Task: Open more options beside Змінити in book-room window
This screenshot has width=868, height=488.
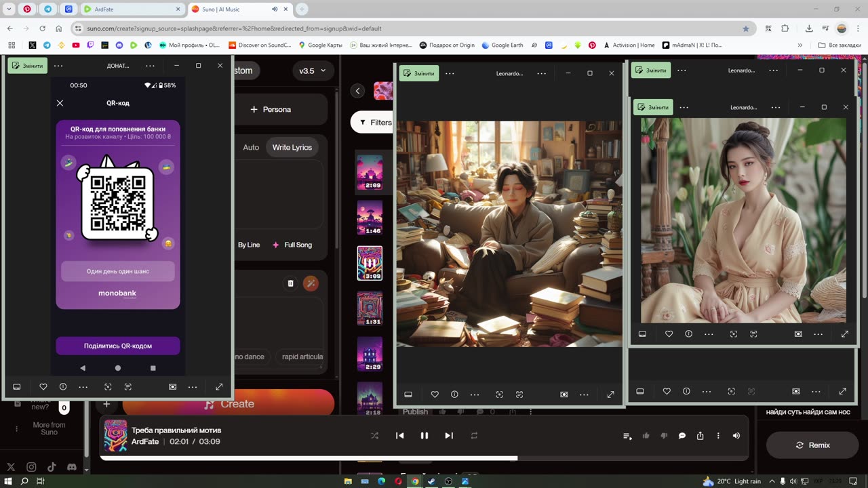Action: pos(450,73)
